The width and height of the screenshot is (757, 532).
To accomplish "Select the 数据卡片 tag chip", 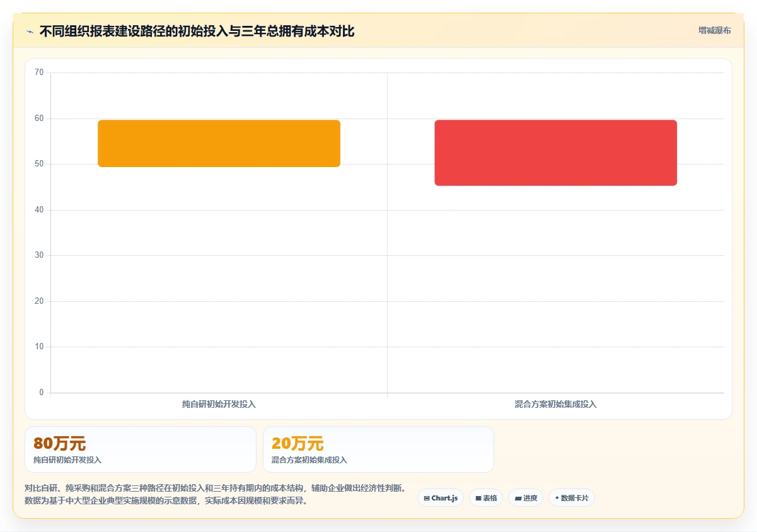I will tap(572, 498).
